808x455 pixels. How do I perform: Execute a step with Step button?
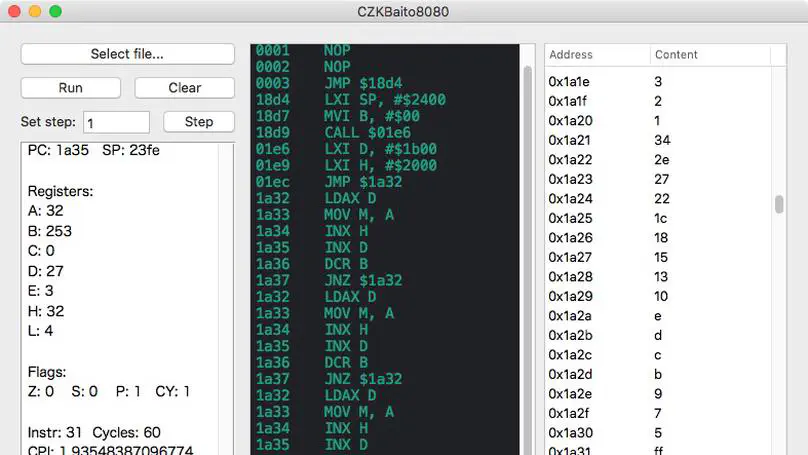tap(199, 122)
